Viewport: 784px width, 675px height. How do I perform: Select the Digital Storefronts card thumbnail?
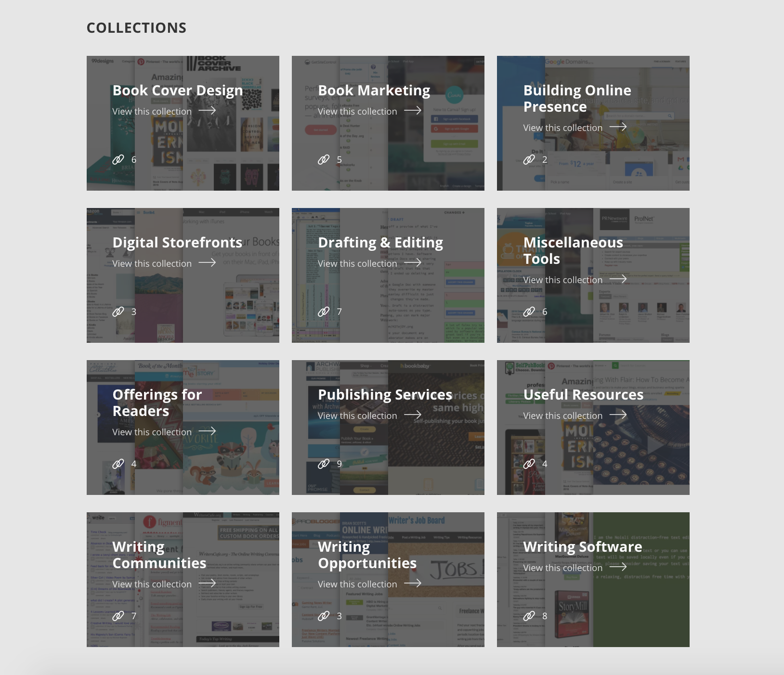[183, 275]
